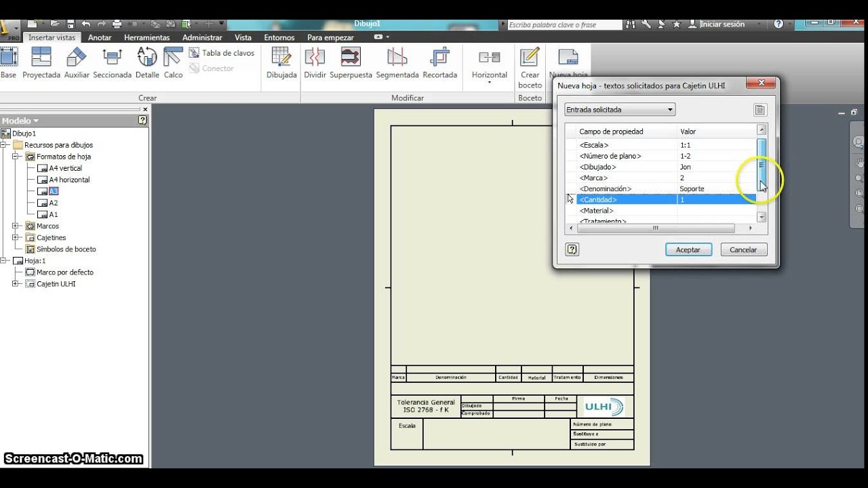
Task: Activate the Superpuesta break-out tool
Action: (x=351, y=63)
